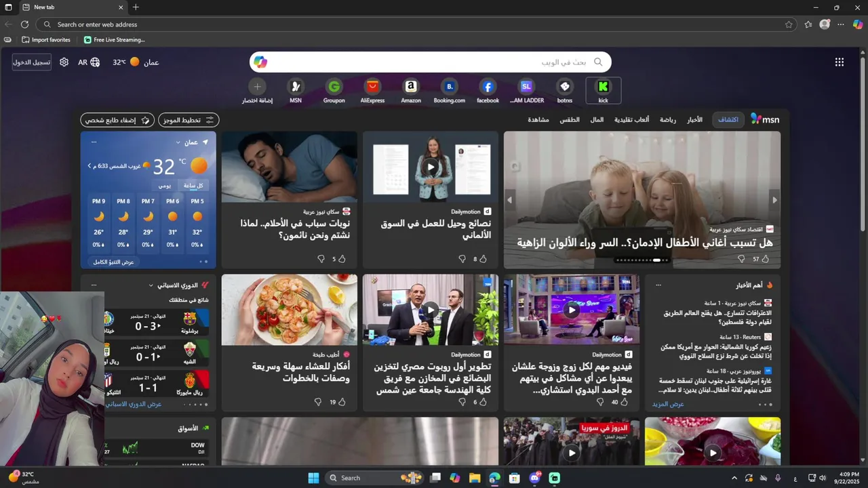
Task: Click the browser address bar
Action: pyautogui.click(x=416, y=24)
